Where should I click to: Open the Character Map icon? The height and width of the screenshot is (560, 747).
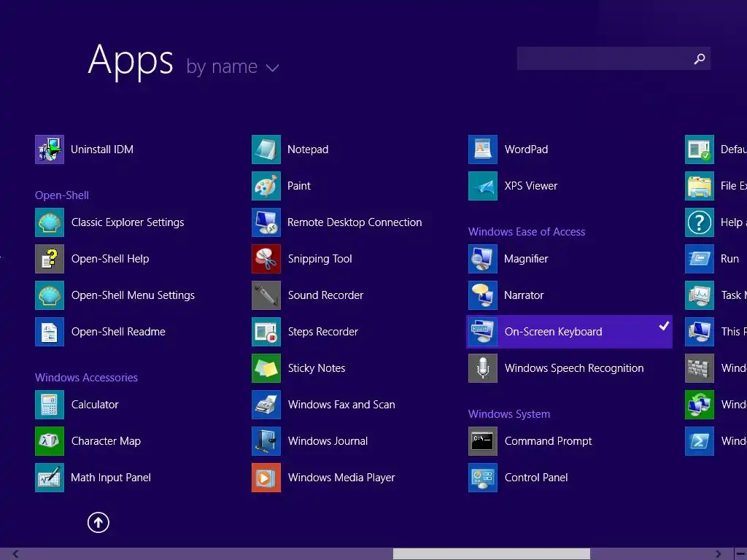click(50, 441)
